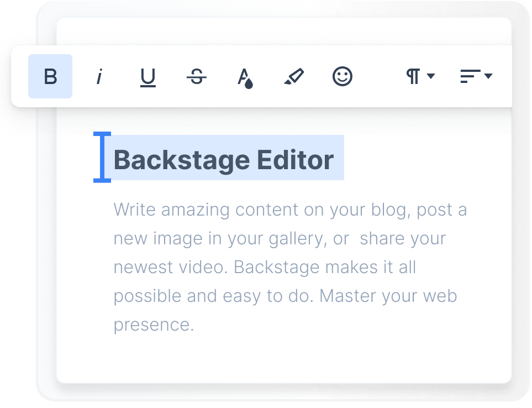The width and height of the screenshot is (532, 408).
Task: Place cursor at the word "presence."
Action: tap(154, 325)
